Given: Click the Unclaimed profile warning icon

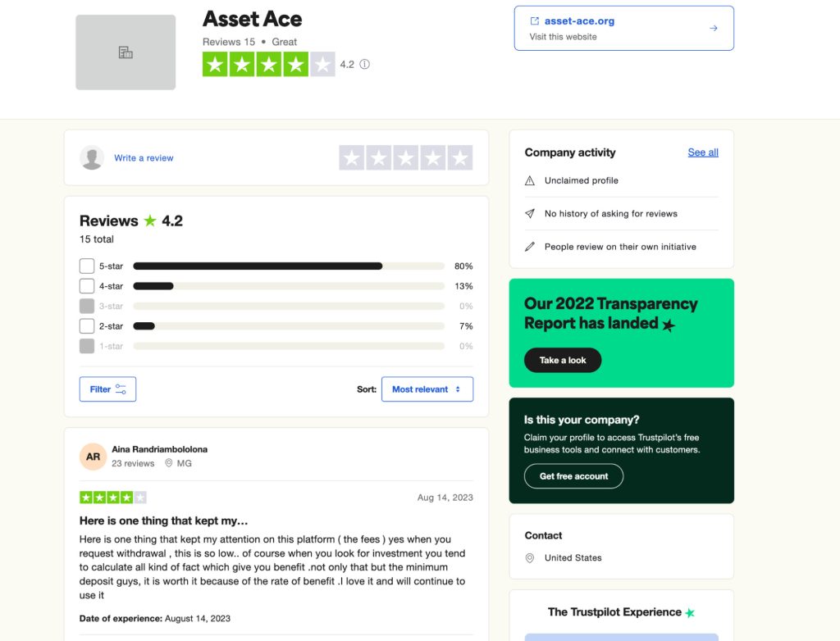Looking at the screenshot, I should pos(530,180).
